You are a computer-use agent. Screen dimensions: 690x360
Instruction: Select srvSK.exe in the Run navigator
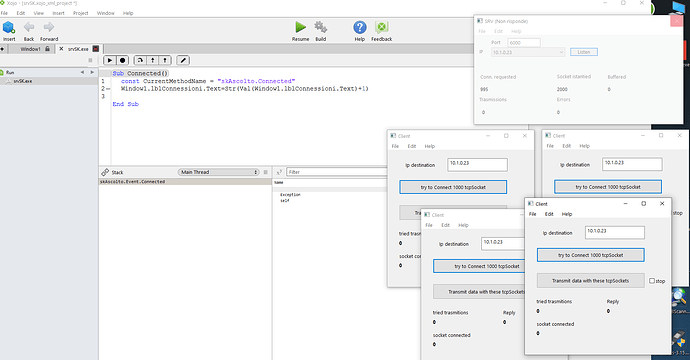[x=49, y=81]
